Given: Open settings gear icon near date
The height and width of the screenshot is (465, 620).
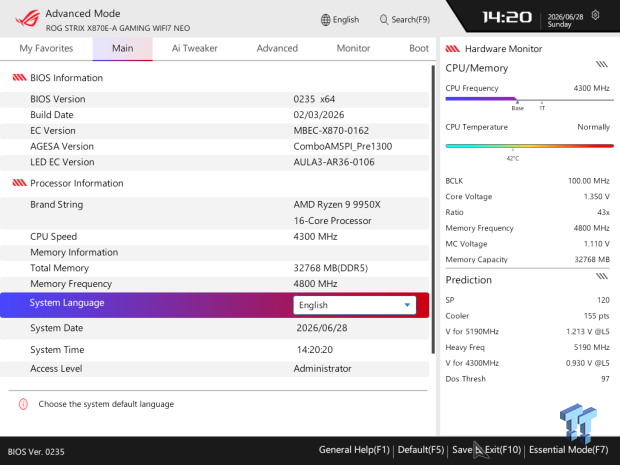Looking at the screenshot, I should point(595,15).
